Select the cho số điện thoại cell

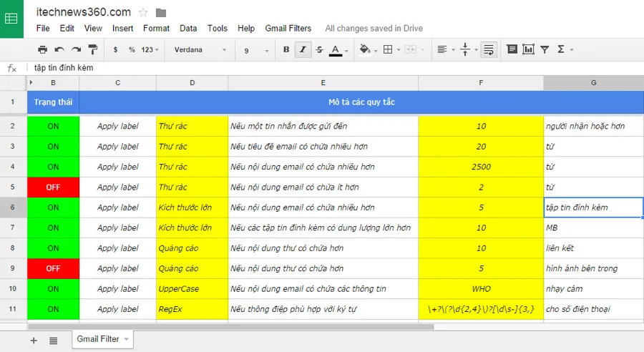pos(593,309)
